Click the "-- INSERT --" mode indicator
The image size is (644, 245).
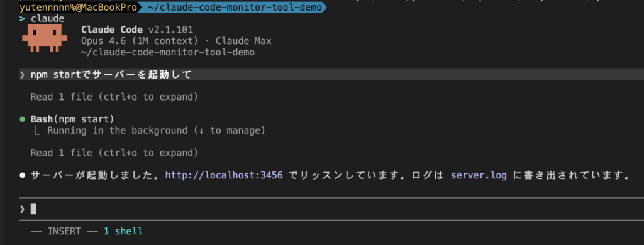point(64,231)
